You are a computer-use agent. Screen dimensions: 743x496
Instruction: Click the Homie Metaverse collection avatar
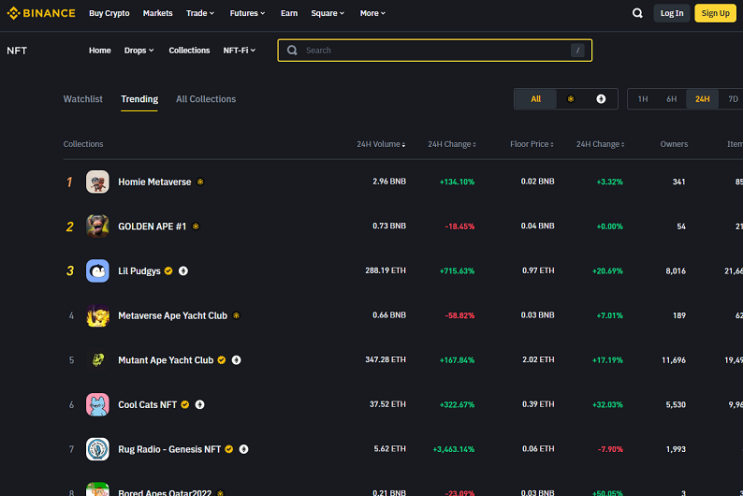[x=98, y=182]
